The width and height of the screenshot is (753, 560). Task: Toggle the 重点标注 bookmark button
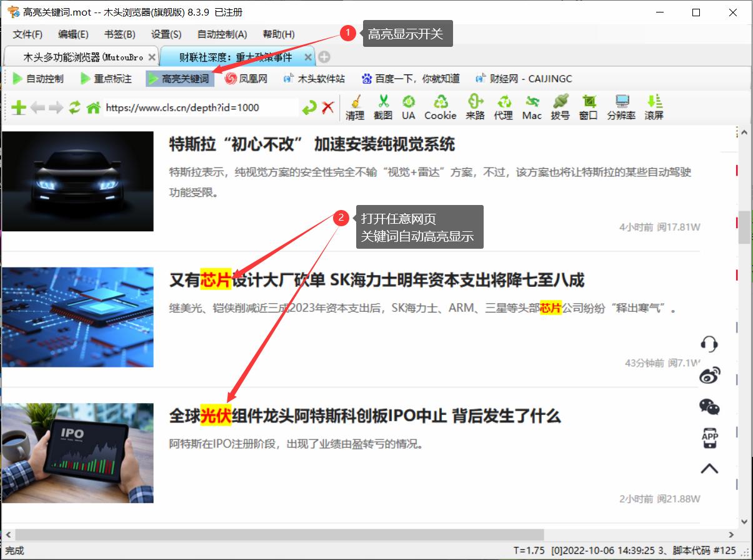click(106, 79)
